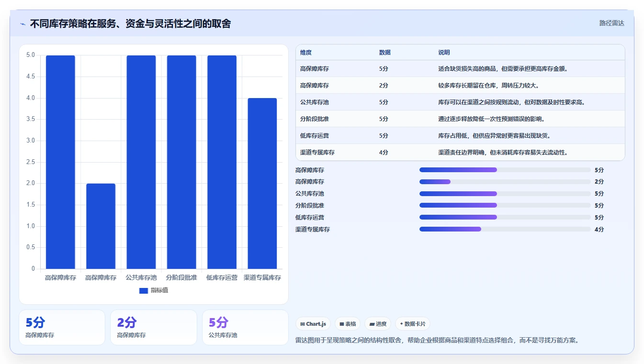This screenshot has height=364, width=644.
Task: Click the footer note starting with 雷达图用于呈现
Action: pos(438,341)
